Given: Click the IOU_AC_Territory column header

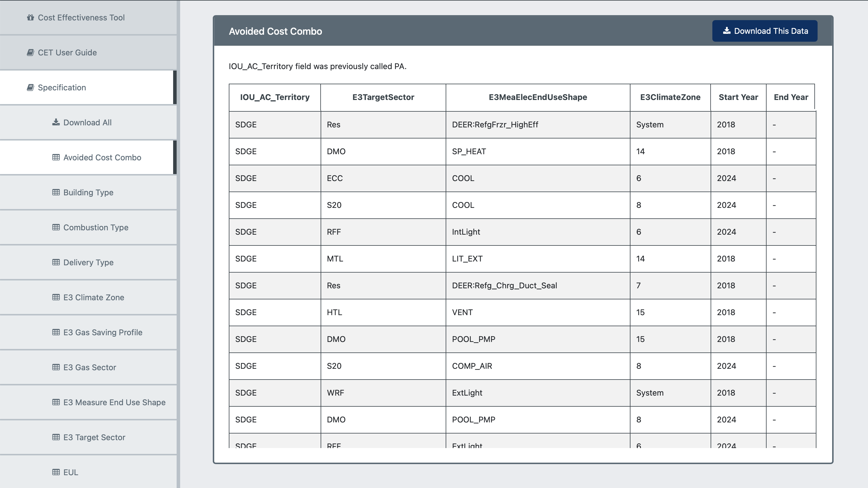Looking at the screenshot, I should [x=275, y=97].
